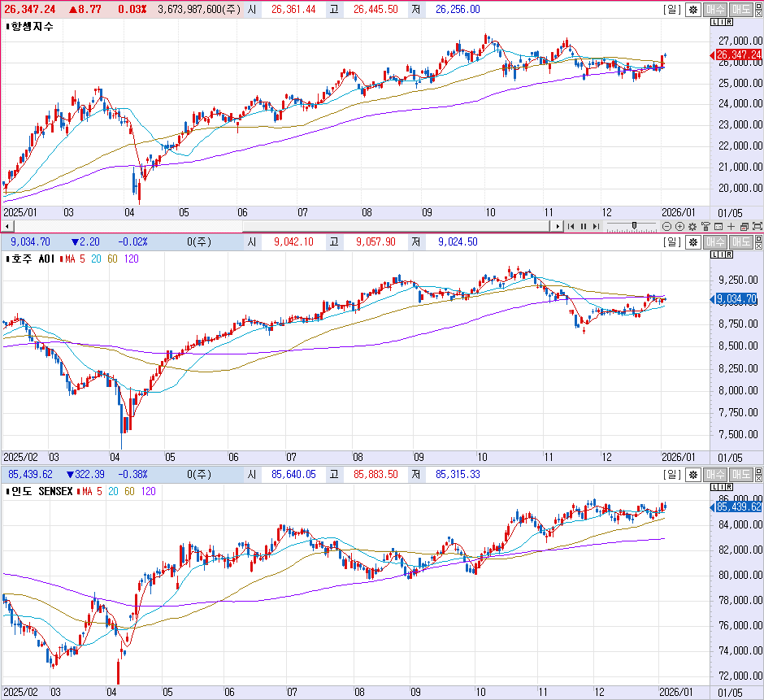Click the [일] daily period label on Hang Seng

[x=672, y=9]
